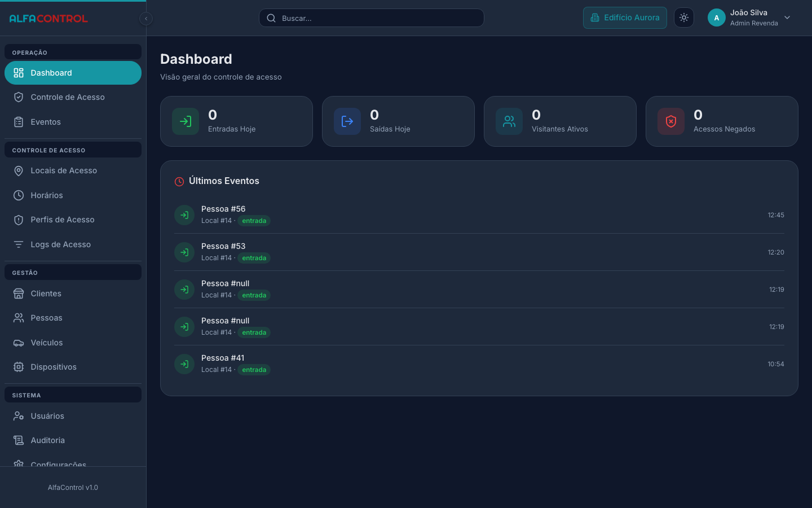
Task: Click the 12:20 event timestamp
Action: 776,252
